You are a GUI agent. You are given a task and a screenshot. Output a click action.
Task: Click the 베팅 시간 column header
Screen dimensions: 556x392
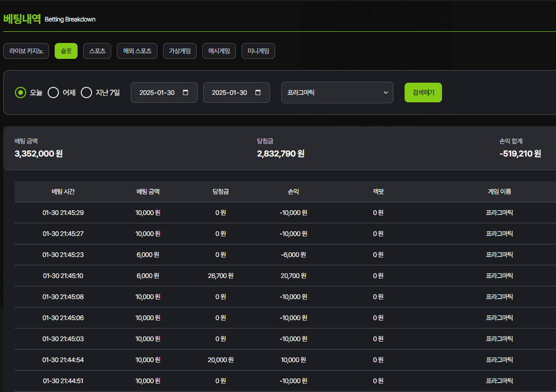click(x=63, y=192)
